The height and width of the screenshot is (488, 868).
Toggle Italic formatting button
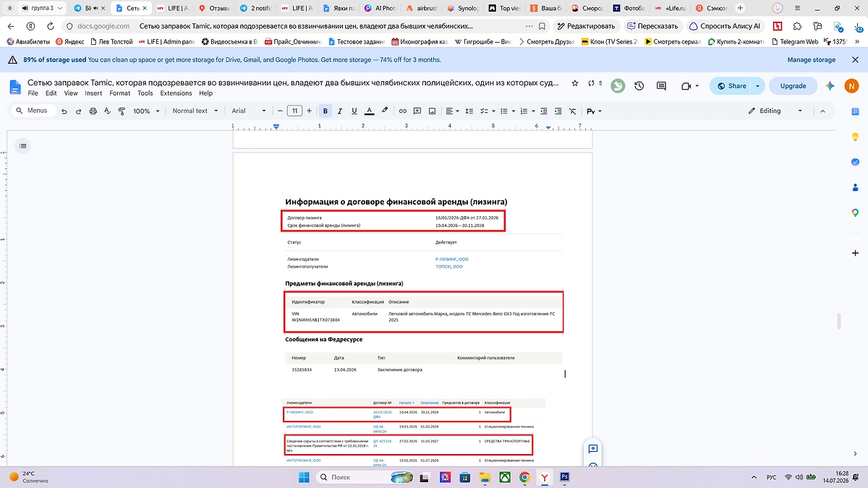coord(340,111)
